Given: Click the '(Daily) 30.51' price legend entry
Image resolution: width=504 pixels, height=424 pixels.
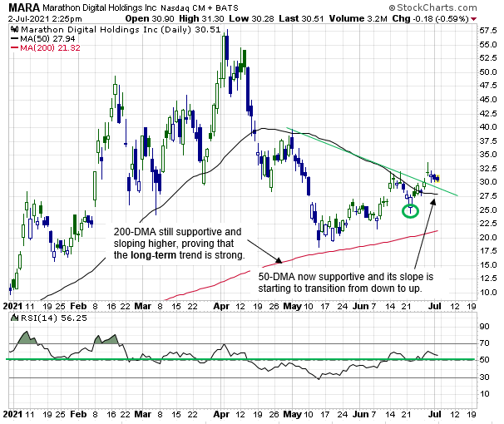Looking at the screenshot, I should [x=190, y=30].
